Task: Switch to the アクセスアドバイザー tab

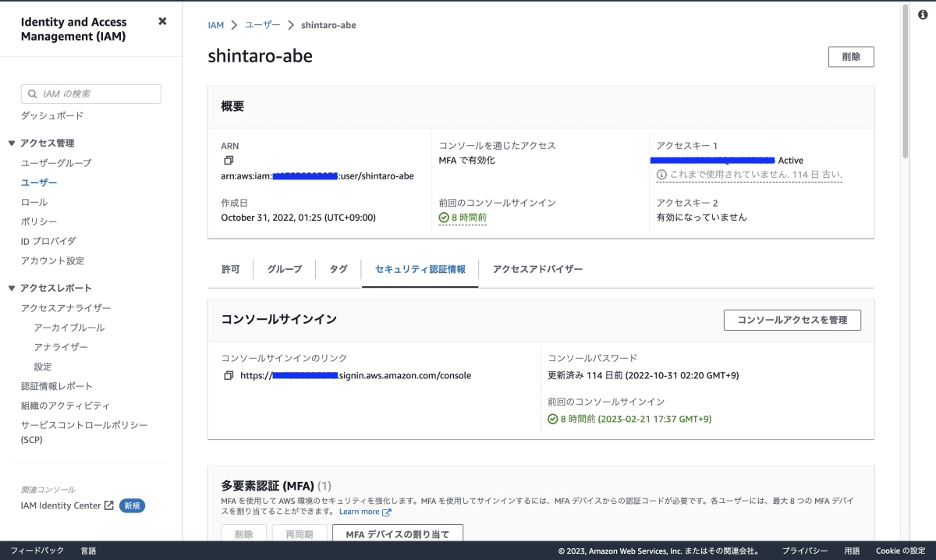Action: coord(537,269)
